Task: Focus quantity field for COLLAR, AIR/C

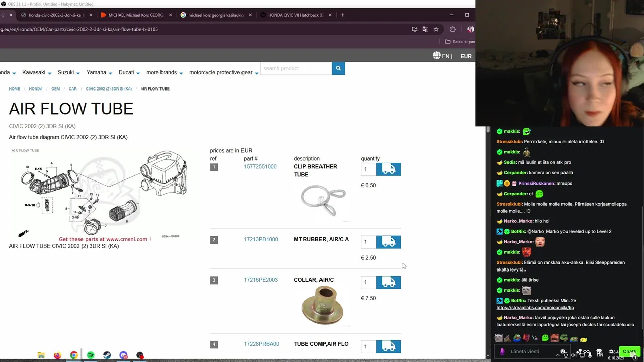Action: pyautogui.click(x=368, y=283)
